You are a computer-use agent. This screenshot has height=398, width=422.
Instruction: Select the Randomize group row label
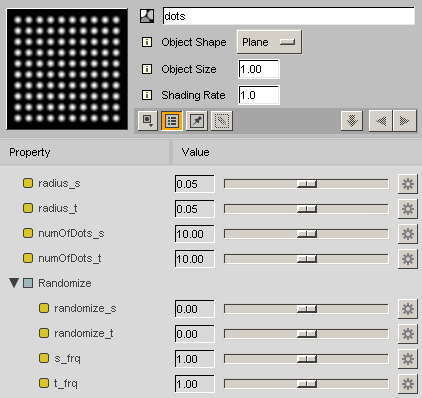click(x=65, y=283)
